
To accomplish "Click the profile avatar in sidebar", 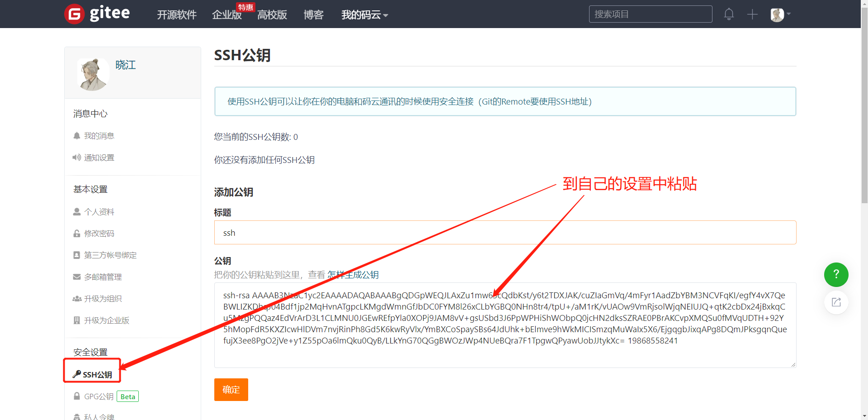I will tap(93, 74).
